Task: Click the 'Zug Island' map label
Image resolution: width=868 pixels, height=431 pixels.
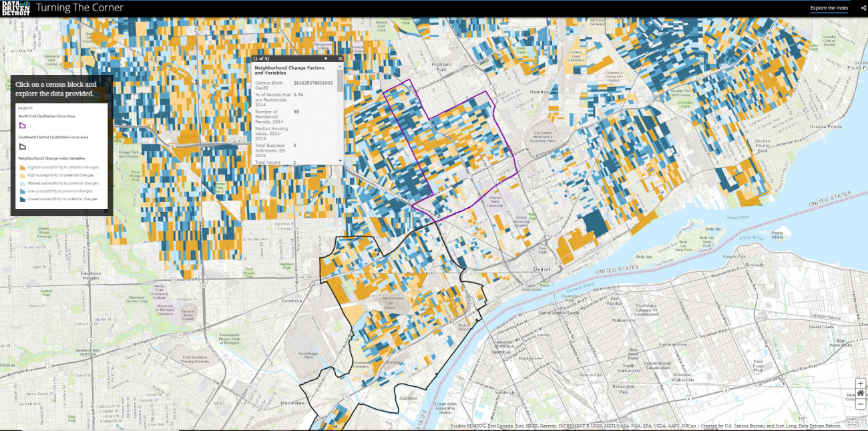Action: coord(407,399)
